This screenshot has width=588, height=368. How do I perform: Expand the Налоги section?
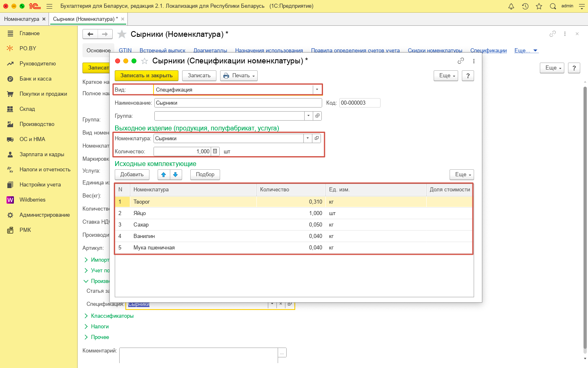coord(100,326)
